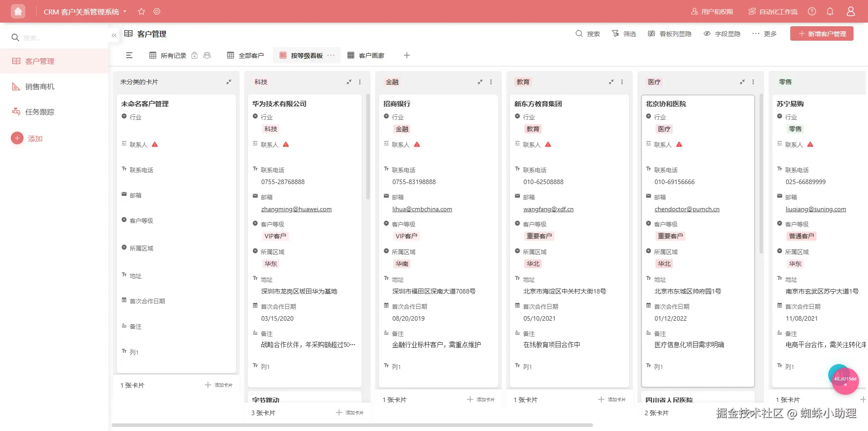Viewport: 868px width, 431px height.
Task: Open the CRM app name dropdown
Action: [x=85, y=12]
